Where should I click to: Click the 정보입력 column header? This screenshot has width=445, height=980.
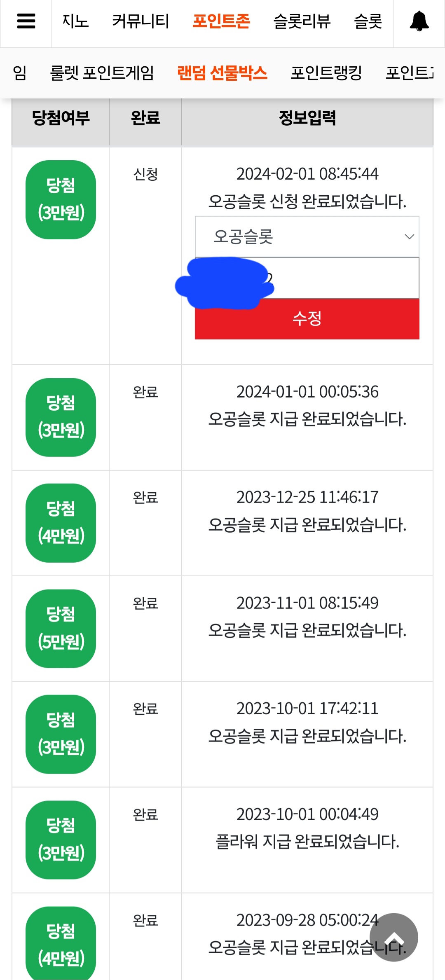pos(307,118)
